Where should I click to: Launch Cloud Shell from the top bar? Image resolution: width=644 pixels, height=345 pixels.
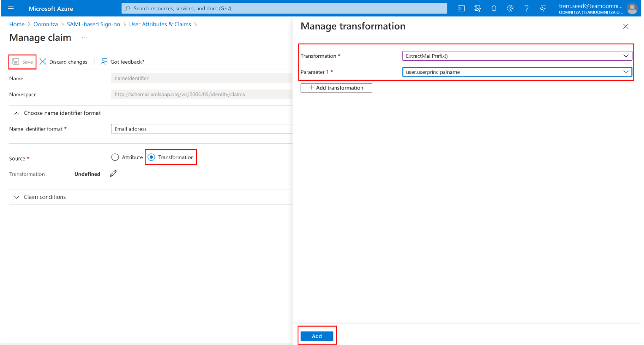461,8
